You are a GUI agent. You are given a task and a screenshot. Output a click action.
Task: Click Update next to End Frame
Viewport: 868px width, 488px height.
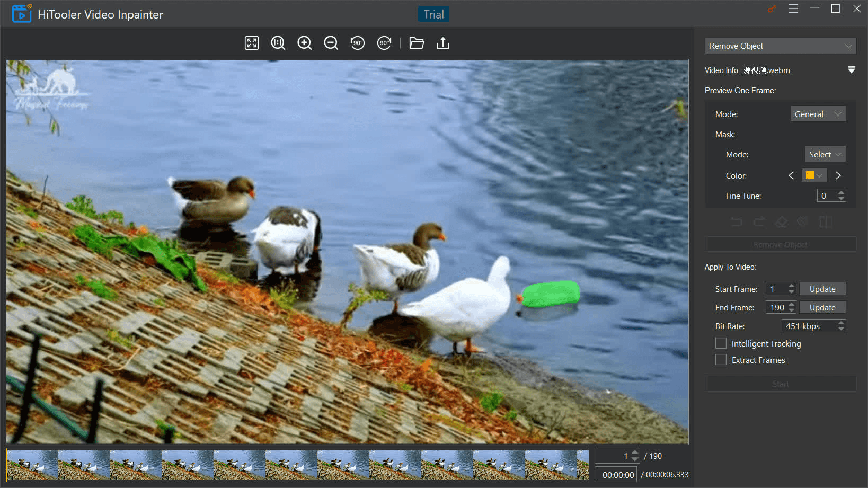click(822, 307)
